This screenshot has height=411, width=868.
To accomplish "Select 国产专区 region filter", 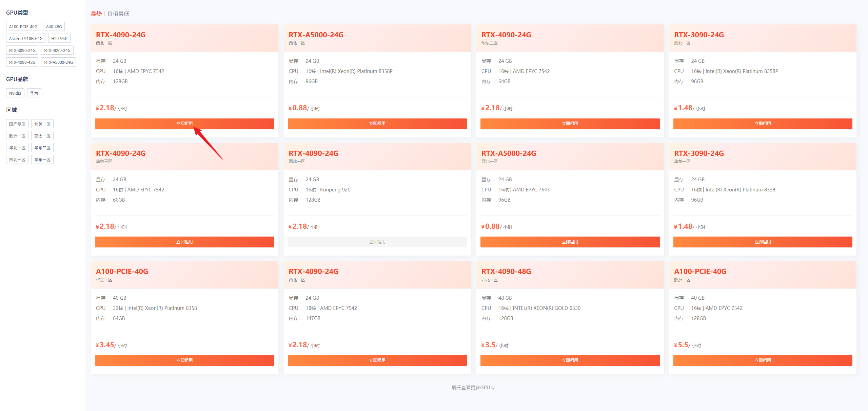I will (x=17, y=124).
